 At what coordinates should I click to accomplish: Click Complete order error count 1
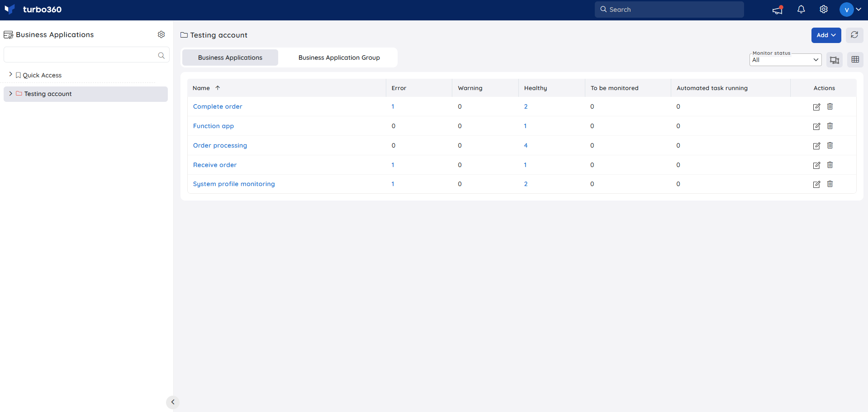tap(393, 106)
